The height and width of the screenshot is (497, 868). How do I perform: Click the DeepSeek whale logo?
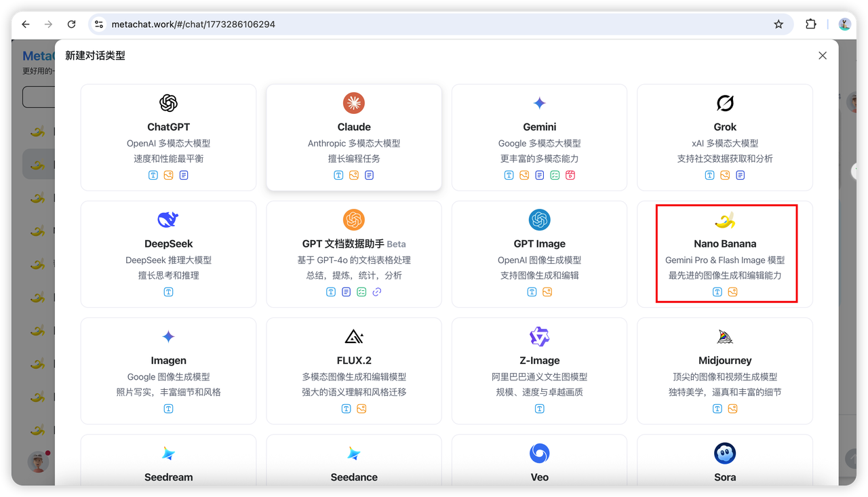(x=168, y=220)
